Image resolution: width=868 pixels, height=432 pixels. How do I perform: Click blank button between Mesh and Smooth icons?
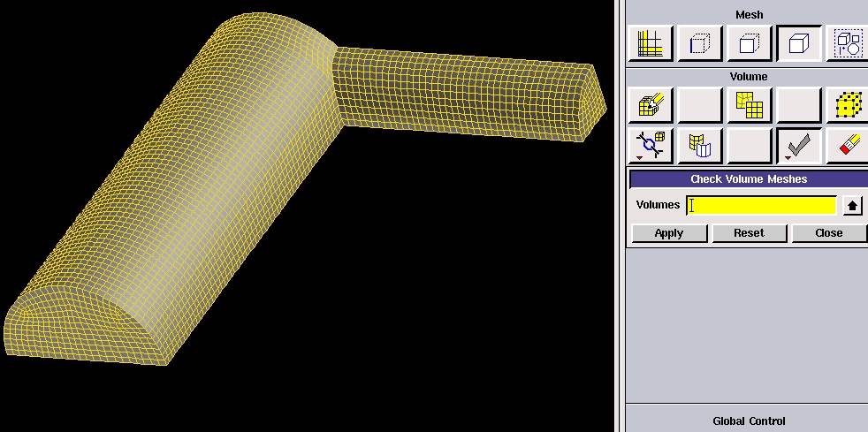click(700, 106)
